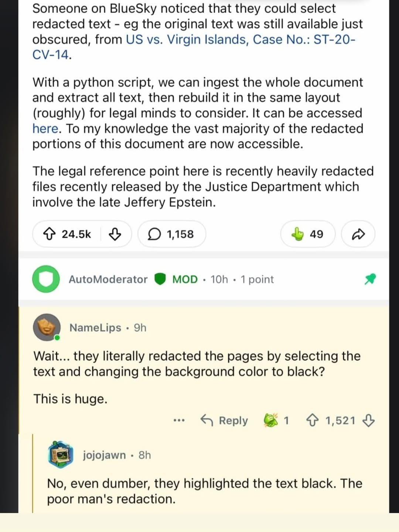The image size is (399, 532).
Task: Share the post using the share arrow
Action: [357, 234]
